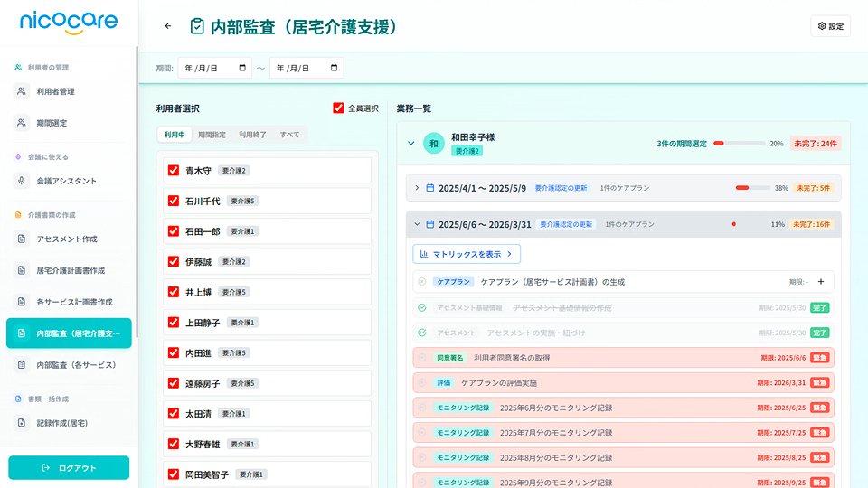Click 20% progress bar for 和田幸子様
This screenshot has height=488, width=868.
[x=739, y=144]
